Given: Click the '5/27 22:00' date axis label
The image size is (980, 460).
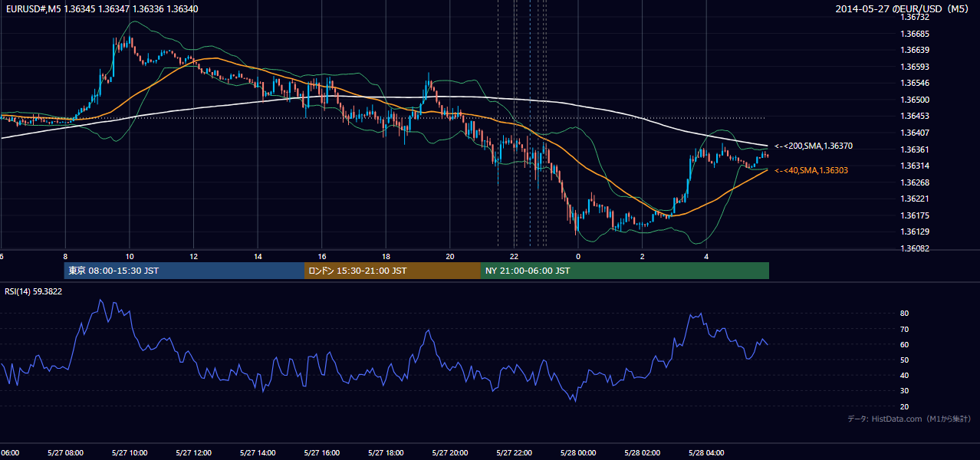Looking at the screenshot, I should click(x=513, y=453).
